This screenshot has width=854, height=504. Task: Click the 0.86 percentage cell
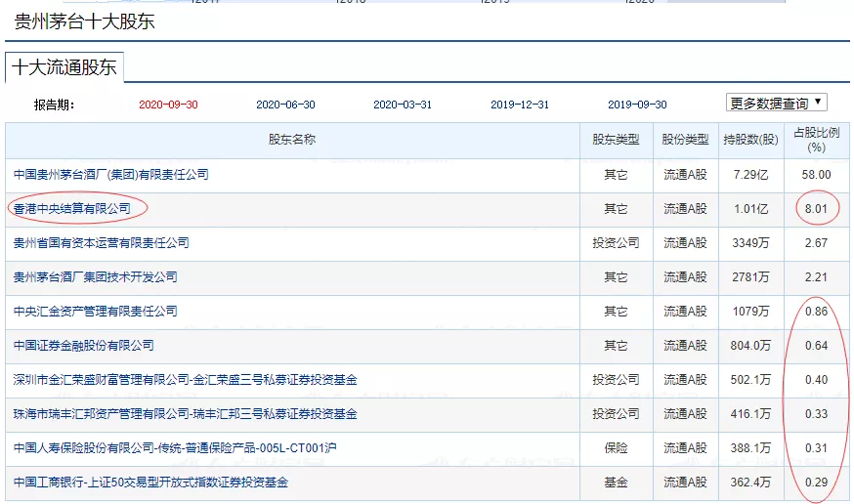click(817, 312)
